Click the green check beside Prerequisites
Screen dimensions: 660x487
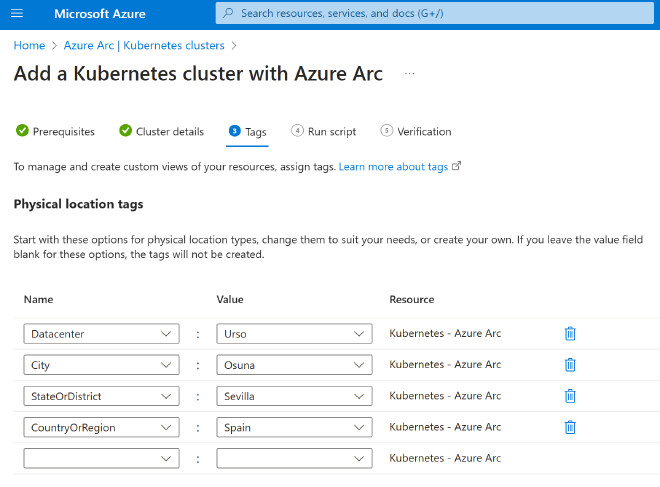point(22,131)
